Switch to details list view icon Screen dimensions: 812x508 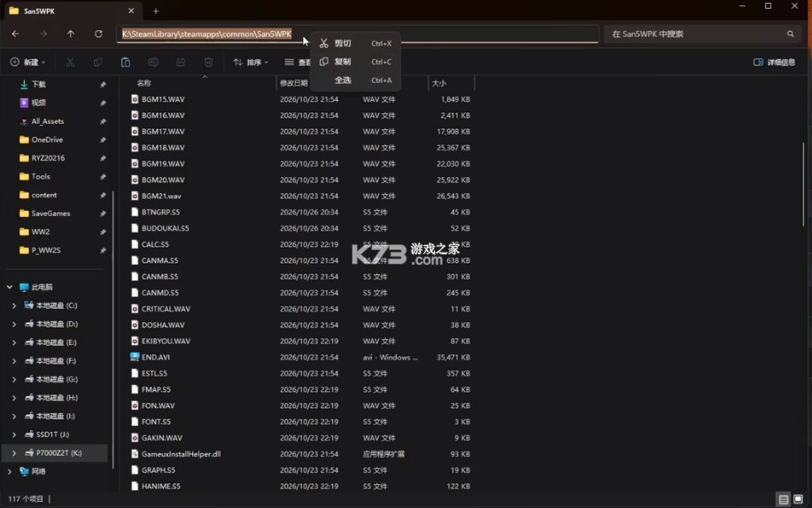(x=784, y=499)
